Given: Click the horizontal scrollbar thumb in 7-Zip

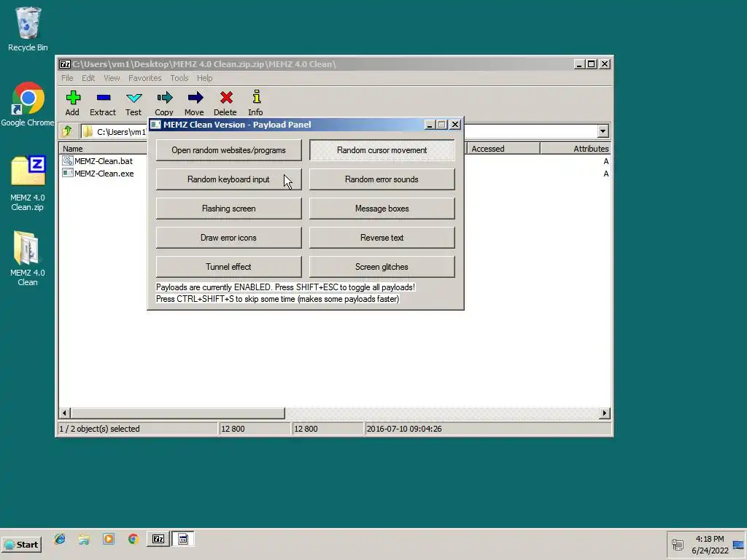Looking at the screenshot, I should 178,413.
